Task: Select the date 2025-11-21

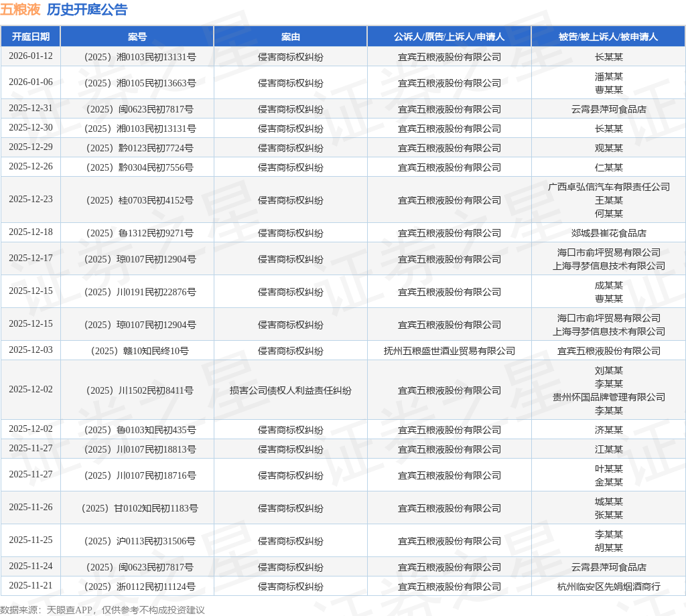Action: click(x=31, y=586)
